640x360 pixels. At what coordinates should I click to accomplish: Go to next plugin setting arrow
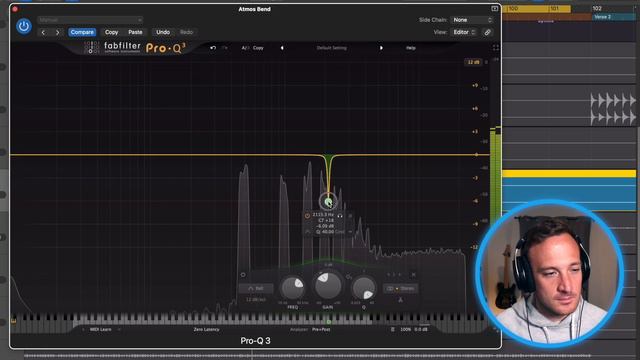coord(57,32)
